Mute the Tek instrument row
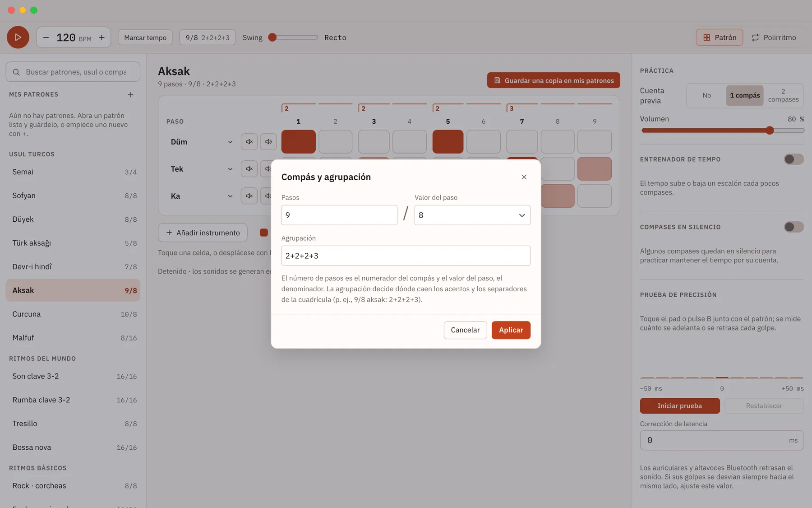The width and height of the screenshot is (812, 508). pyautogui.click(x=249, y=169)
